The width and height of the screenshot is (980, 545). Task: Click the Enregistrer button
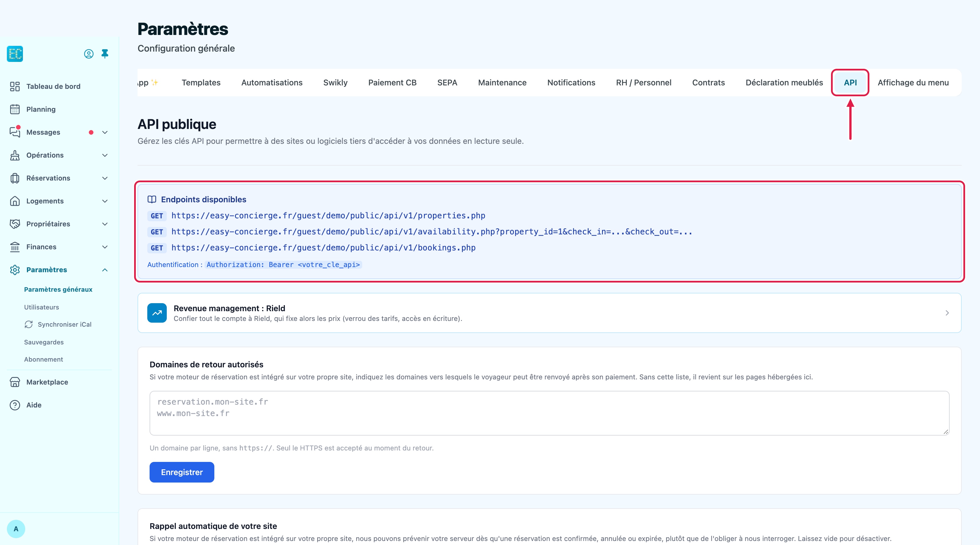[x=182, y=472]
